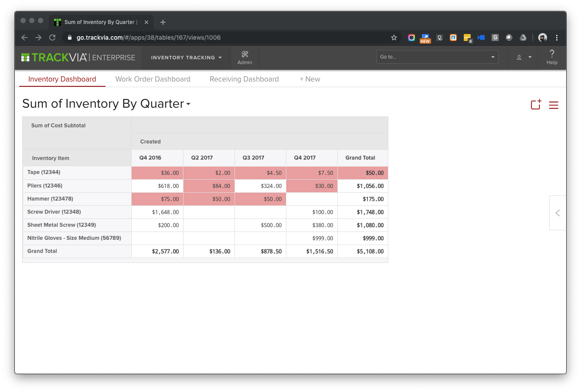Click the browser address bar URL
Viewport: 581px width, 392px height.
(148, 37)
